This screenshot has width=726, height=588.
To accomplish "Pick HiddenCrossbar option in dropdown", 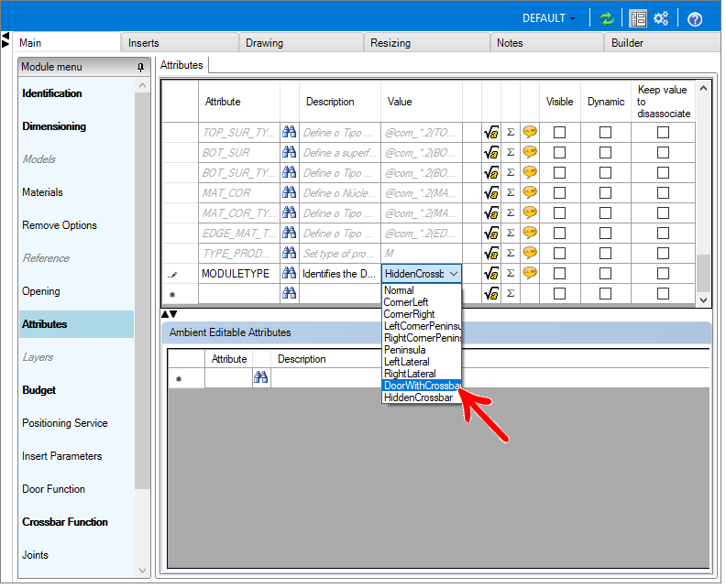I will coord(421,399).
